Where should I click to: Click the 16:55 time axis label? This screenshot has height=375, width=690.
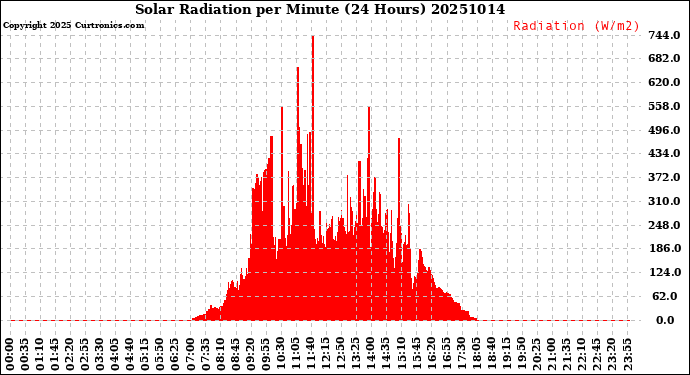pyautogui.click(x=447, y=354)
